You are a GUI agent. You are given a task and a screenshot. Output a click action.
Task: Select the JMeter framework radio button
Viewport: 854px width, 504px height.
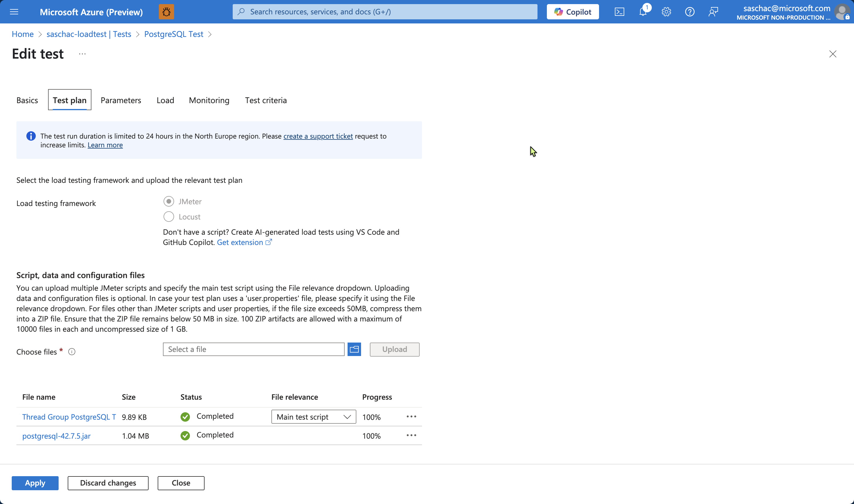169,201
